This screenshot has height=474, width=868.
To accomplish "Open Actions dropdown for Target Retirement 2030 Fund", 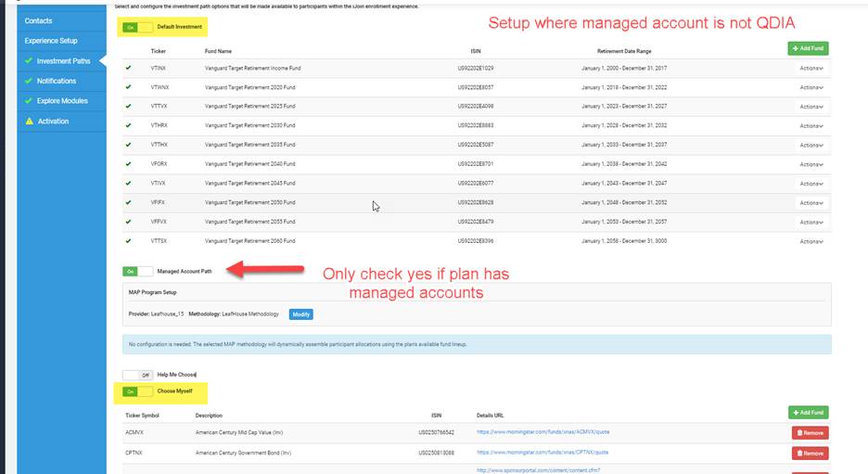I will click(x=811, y=126).
